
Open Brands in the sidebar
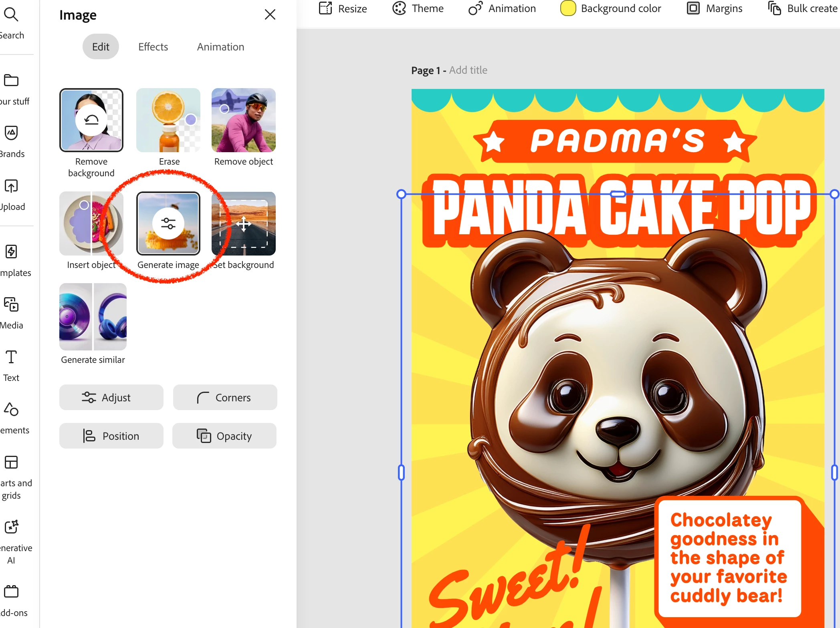[x=12, y=142]
